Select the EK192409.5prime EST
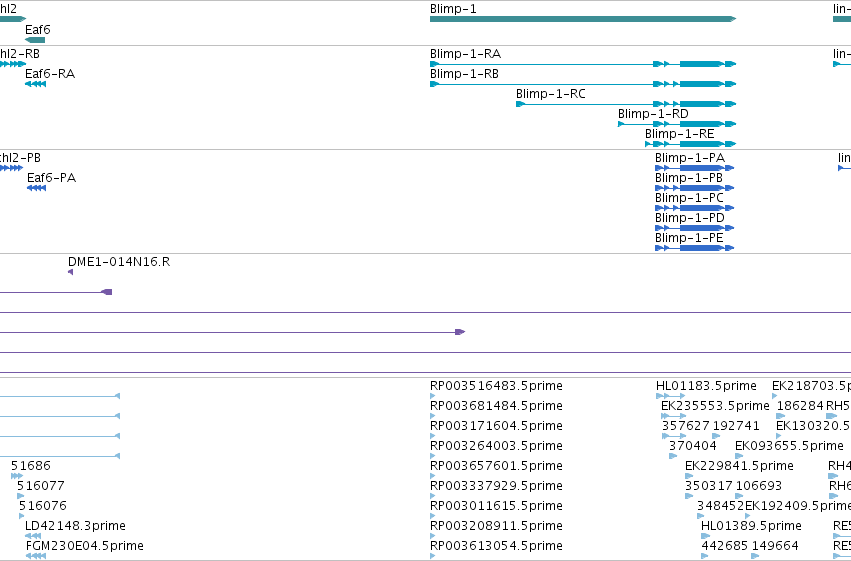Image resolution: width=851 pixels, height=561 pixels. [798, 506]
